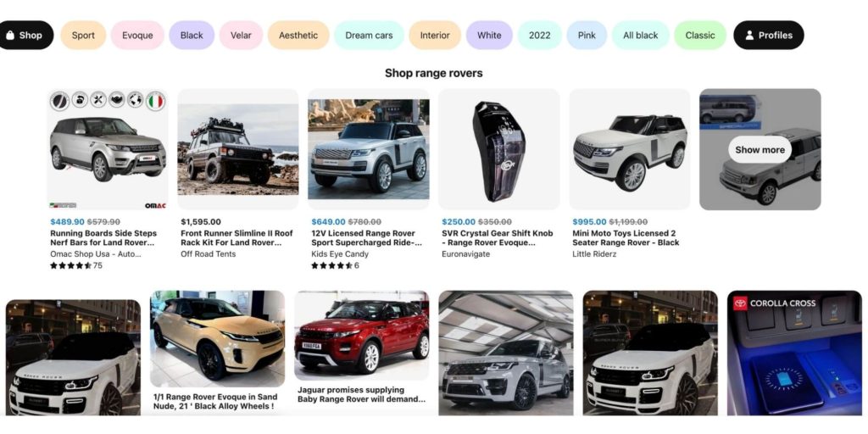Click the star rating under Running Boards
The width and height of the screenshot is (868, 434).
(70, 265)
